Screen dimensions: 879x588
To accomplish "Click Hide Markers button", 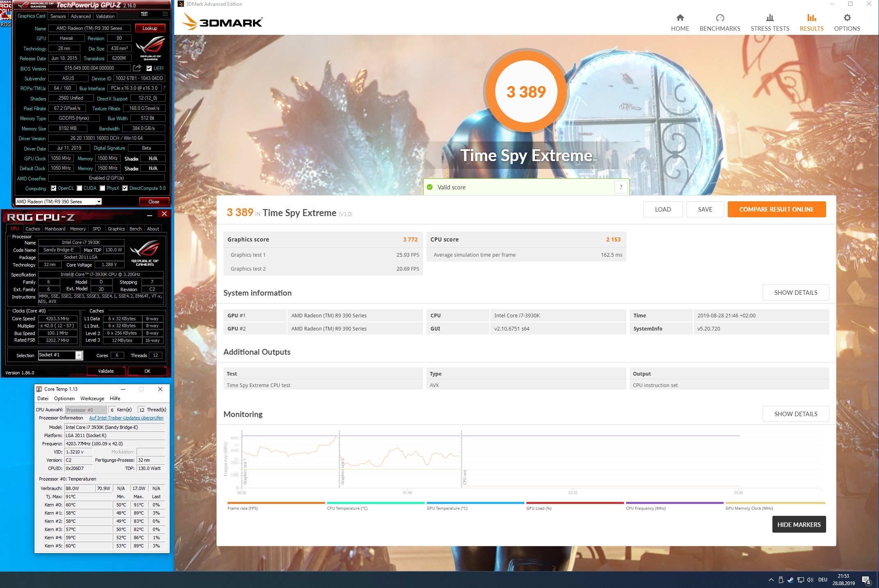I will click(799, 524).
